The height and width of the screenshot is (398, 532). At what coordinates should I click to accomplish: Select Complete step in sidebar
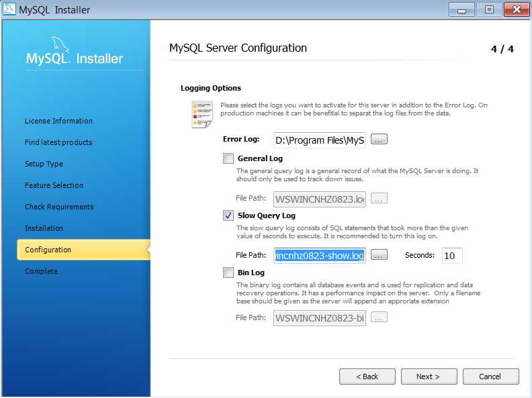(42, 271)
